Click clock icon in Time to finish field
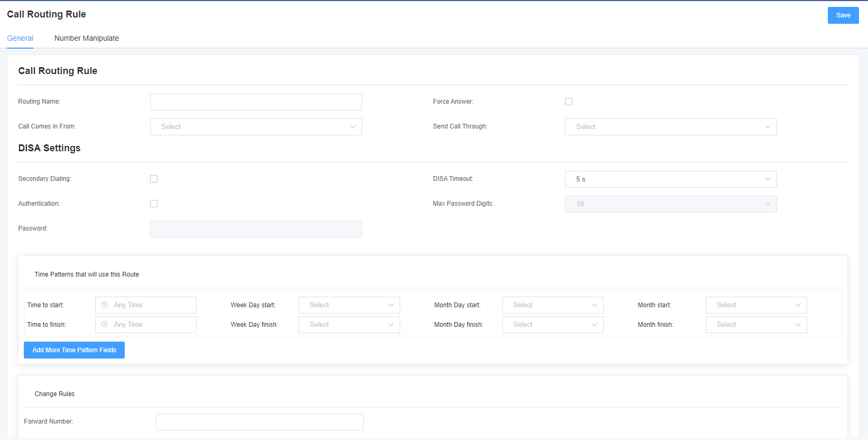 (x=105, y=325)
